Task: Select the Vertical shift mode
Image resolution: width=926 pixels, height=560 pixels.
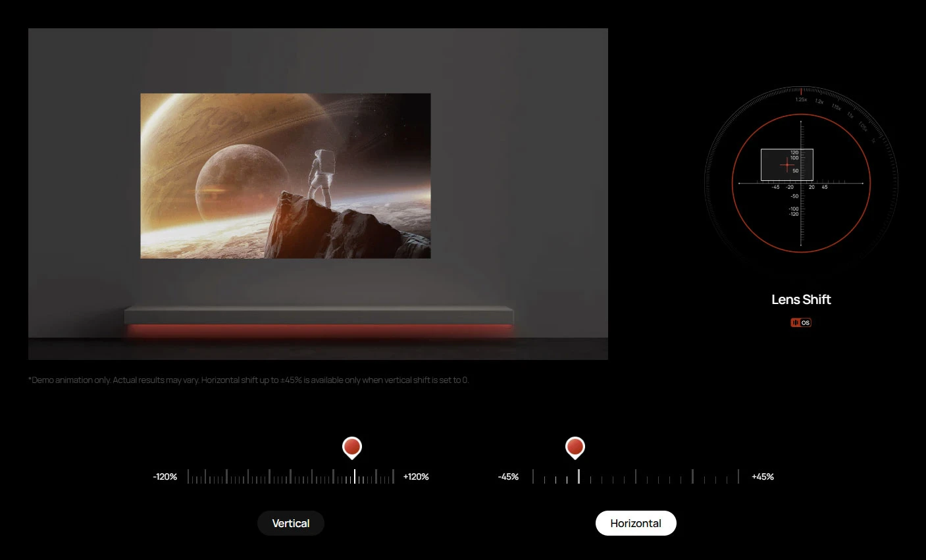Action: (x=291, y=523)
